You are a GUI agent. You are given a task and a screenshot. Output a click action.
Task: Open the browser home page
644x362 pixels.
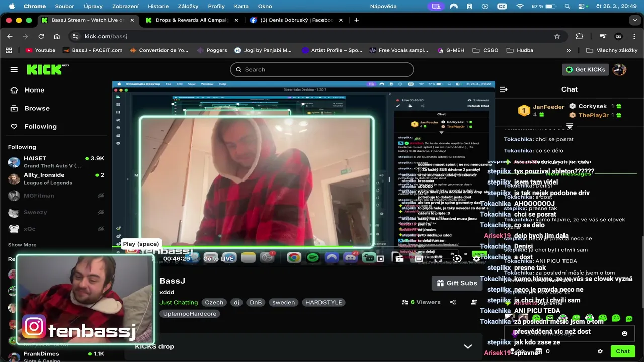pyautogui.click(x=57, y=36)
